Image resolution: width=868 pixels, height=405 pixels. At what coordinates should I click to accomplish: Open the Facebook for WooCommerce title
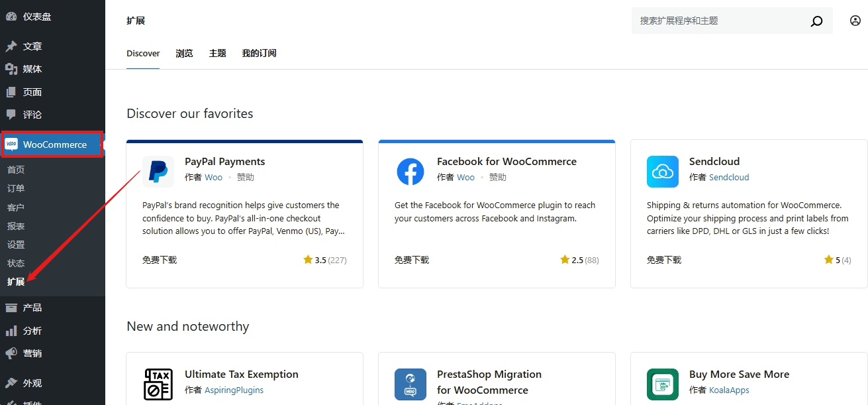[506, 161]
